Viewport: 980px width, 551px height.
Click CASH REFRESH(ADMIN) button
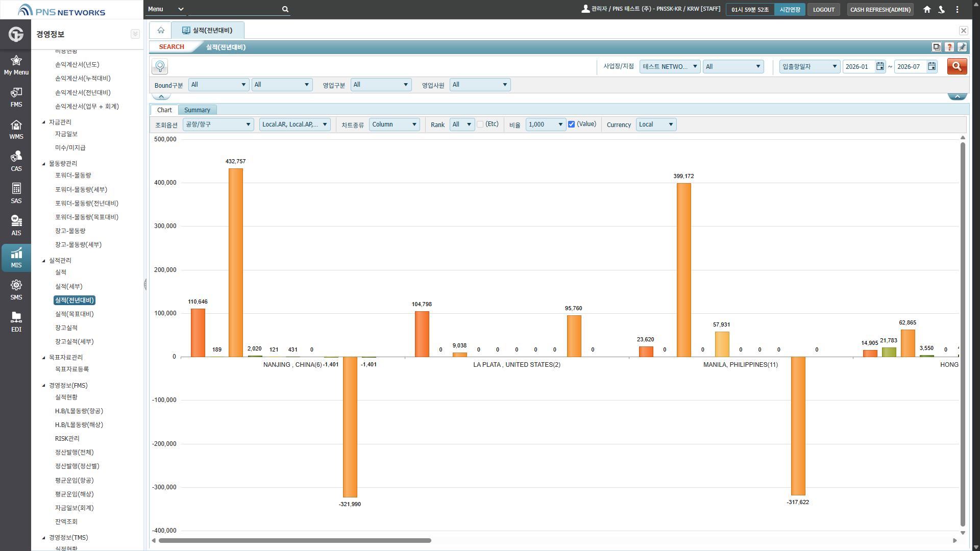click(880, 9)
